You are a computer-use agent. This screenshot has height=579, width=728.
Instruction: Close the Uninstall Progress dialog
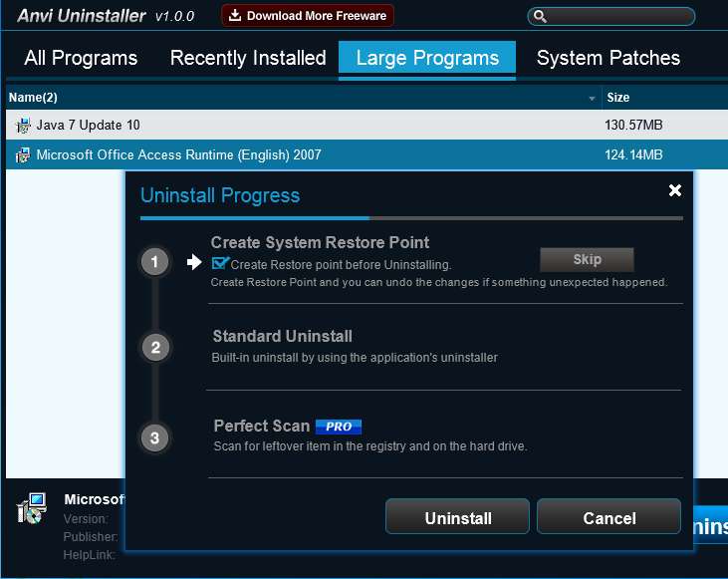click(x=675, y=190)
